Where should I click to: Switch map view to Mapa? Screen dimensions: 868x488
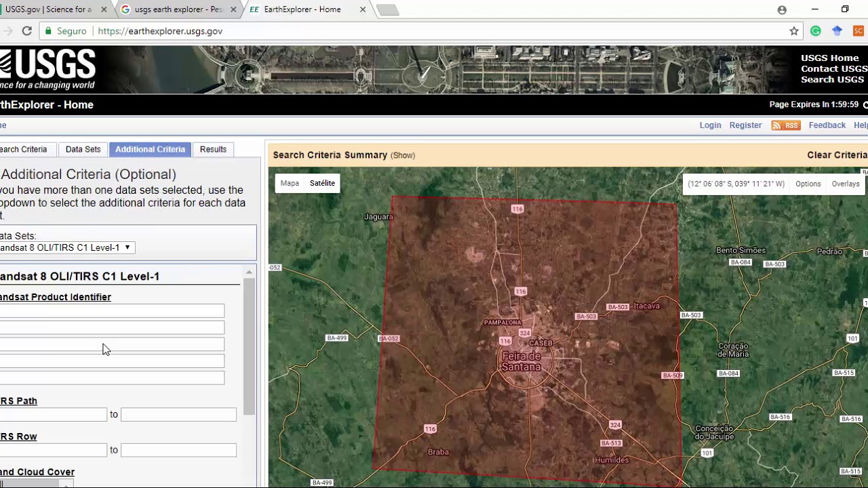point(290,183)
